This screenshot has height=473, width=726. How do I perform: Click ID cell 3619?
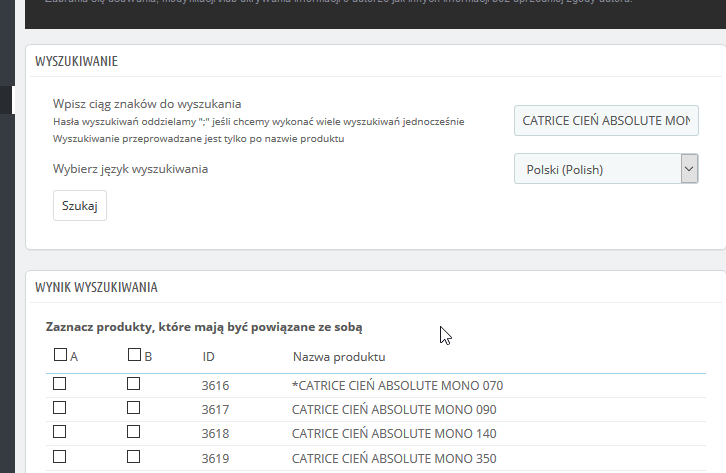point(215,459)
